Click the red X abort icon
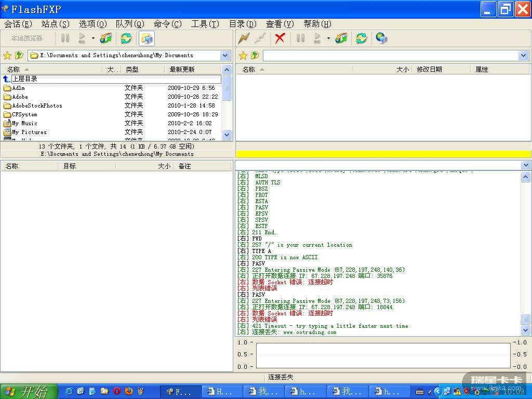 point(280,38)
